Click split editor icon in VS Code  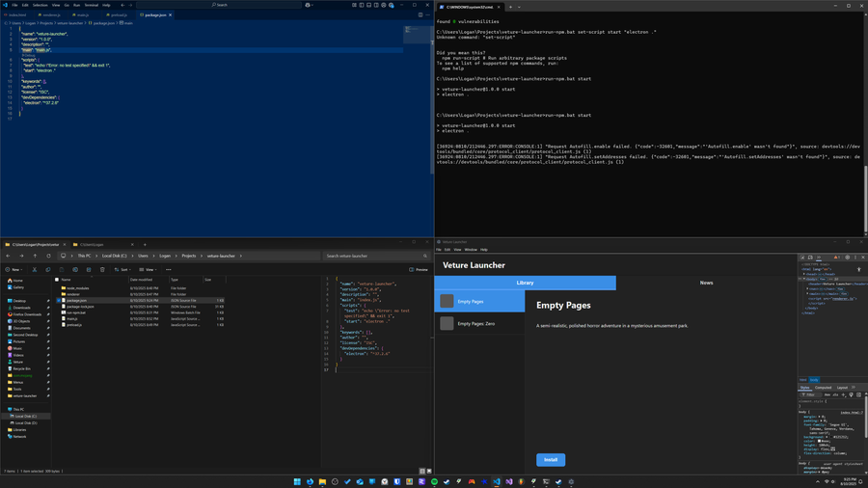[420, 14]
